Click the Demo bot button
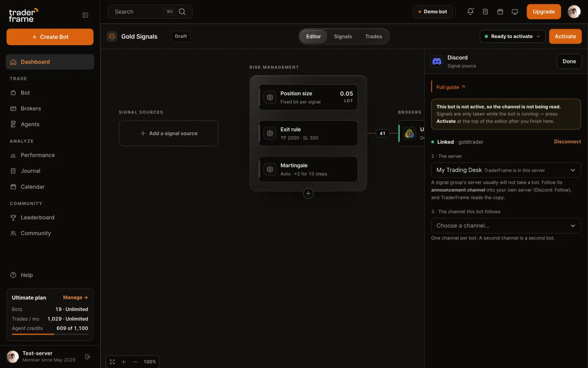The image size is (588, 368). coord(433,12)
